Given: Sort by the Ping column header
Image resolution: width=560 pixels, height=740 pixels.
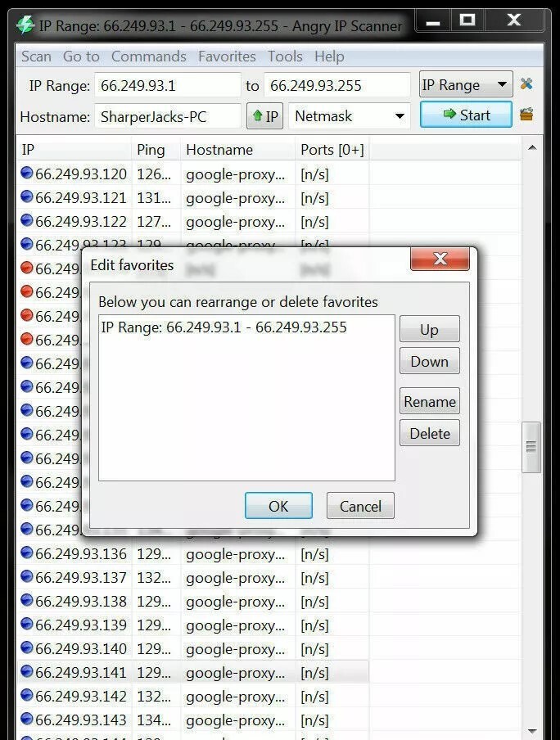Looking at the screenshot, I should 156,150.
